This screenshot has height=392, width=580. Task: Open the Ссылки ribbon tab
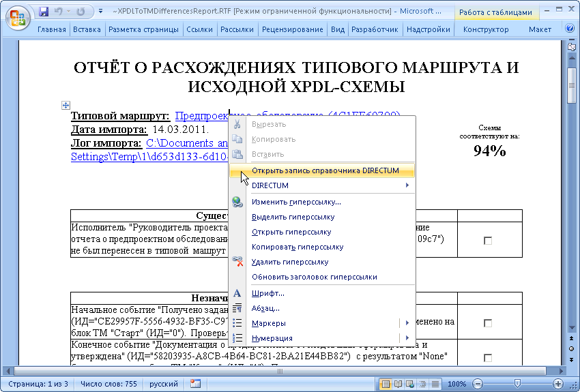click(199, 29)
